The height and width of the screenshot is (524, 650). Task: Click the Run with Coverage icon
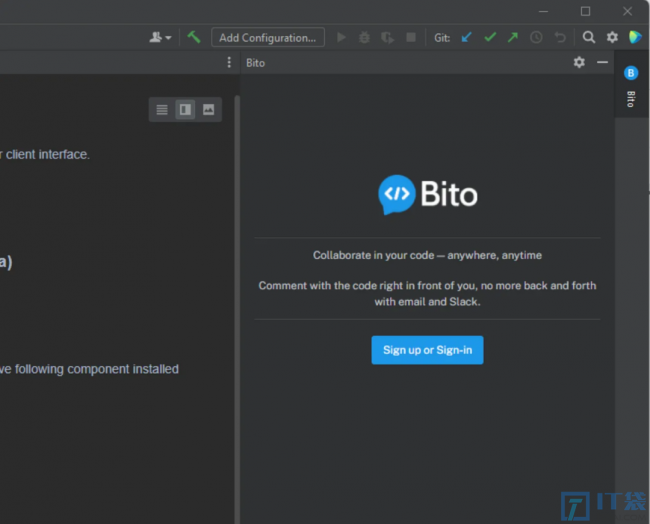(388, 38)
